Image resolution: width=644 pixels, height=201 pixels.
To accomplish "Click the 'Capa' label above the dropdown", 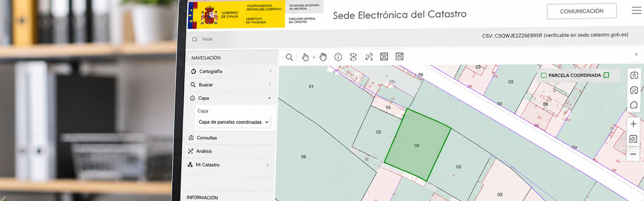I will (x=203, y=111).
